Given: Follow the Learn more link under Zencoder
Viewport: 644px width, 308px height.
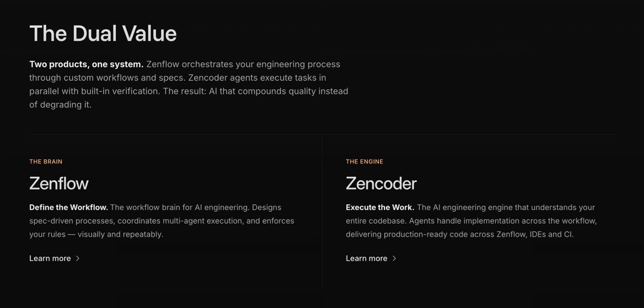Looking at the screenshot, I should tap(366, 259).
